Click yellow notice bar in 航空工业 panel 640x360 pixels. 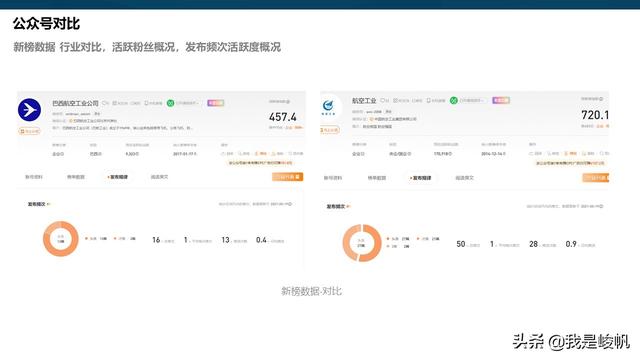point(570,163)
